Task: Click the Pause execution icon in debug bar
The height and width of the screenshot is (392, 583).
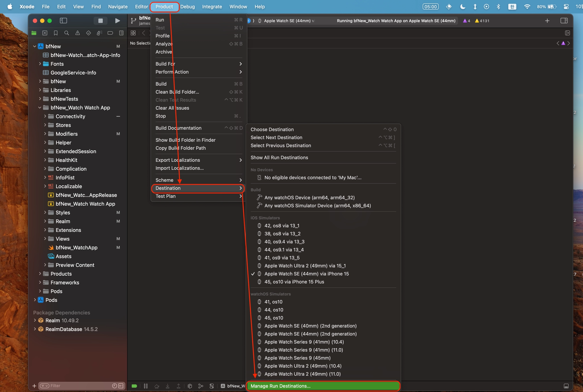Action: tap(146, 386)
